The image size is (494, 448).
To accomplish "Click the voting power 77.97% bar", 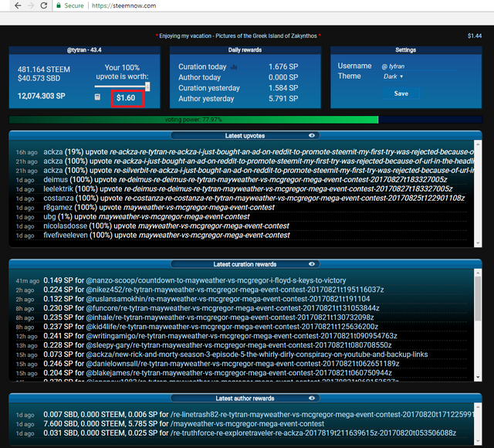I will tap(245, 120).
